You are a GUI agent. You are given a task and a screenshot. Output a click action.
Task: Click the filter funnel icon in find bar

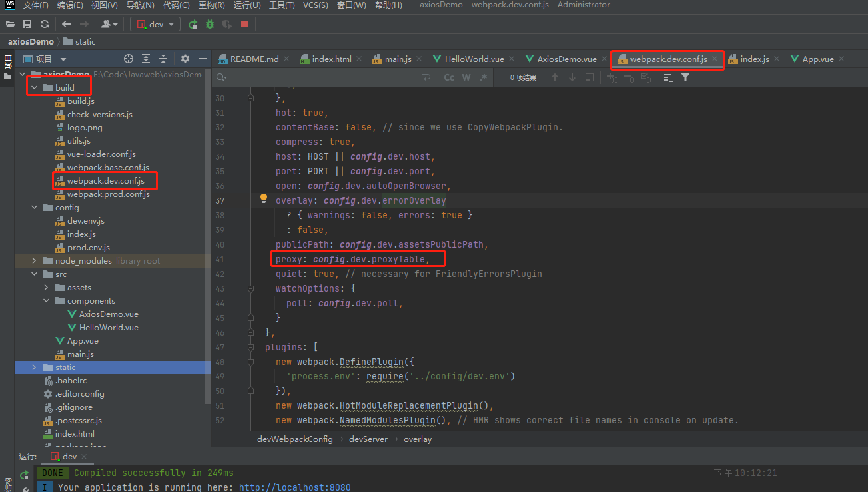(x=685, y=77)
